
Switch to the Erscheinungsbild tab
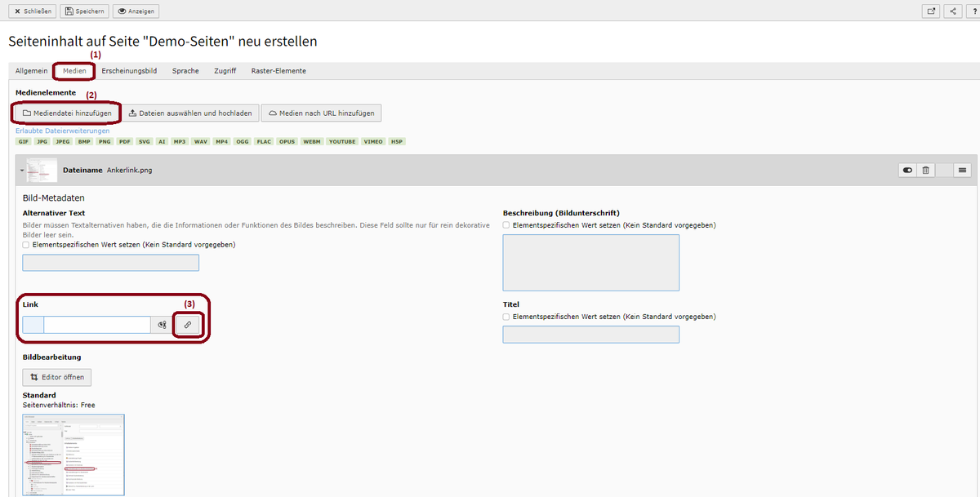coord(129,71)
